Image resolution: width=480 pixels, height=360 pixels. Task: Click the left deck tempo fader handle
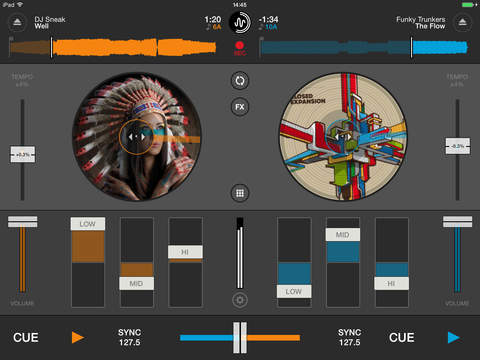click(23, 154)
